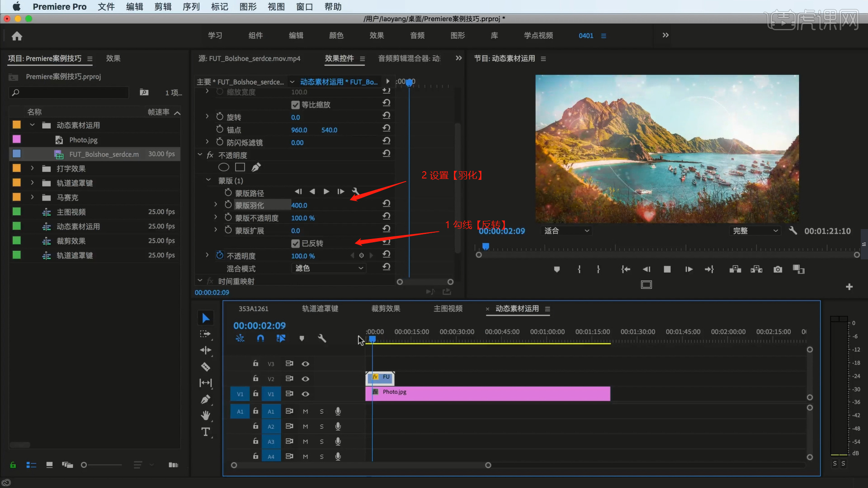Open the 标记 (Markers) menu
Image resolution: width=868 pixels, height=488 pixels.
(x=219, y=7)
